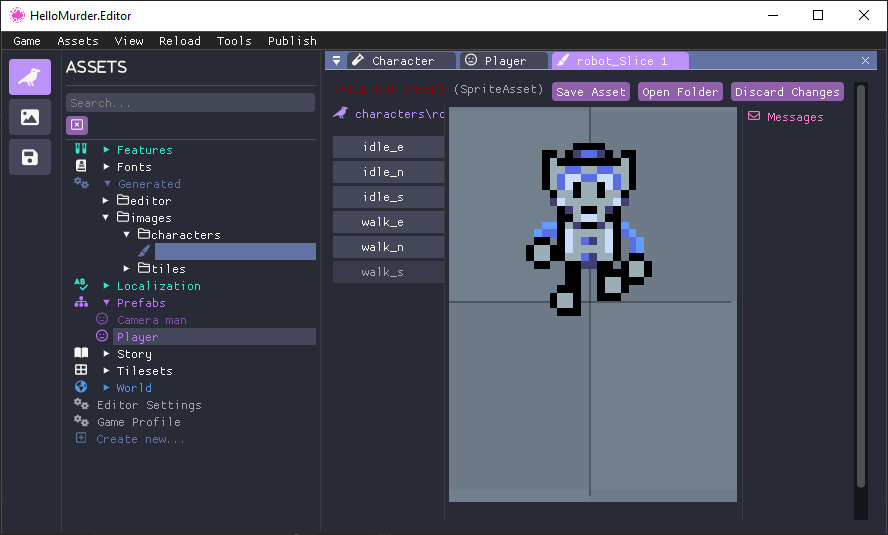Image resolution: width=888 pixels, height=535 pixels.
Task: Clear the search with the X icon
Action: tap(77, 125)
